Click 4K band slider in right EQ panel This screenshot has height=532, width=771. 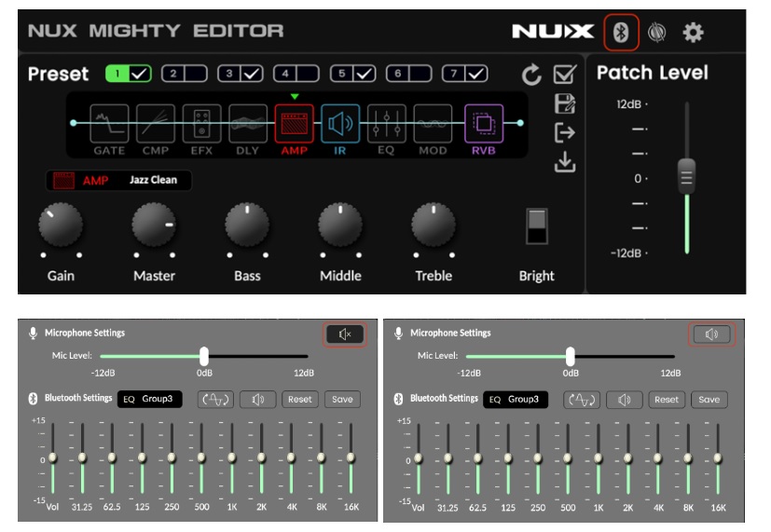coord(658,458)
